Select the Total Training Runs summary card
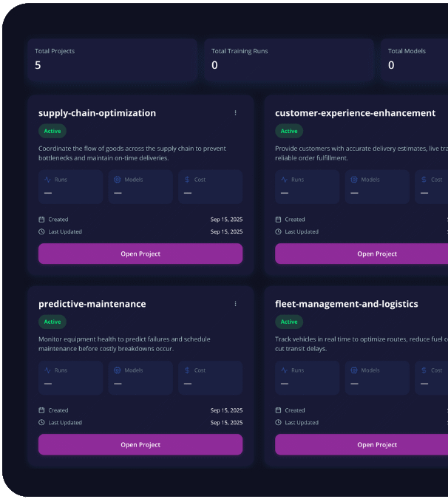The width and height of the screenshot is (448, 499). pos(288,59)
